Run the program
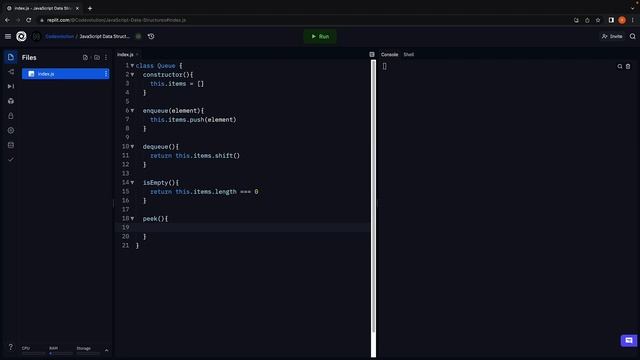 (320, 36)
